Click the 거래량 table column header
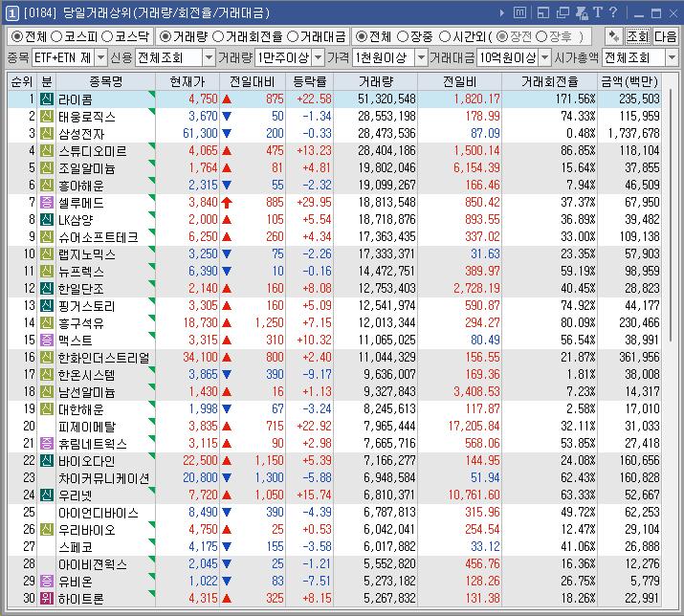Screen dimensions: 684x616 pos(376,81)
